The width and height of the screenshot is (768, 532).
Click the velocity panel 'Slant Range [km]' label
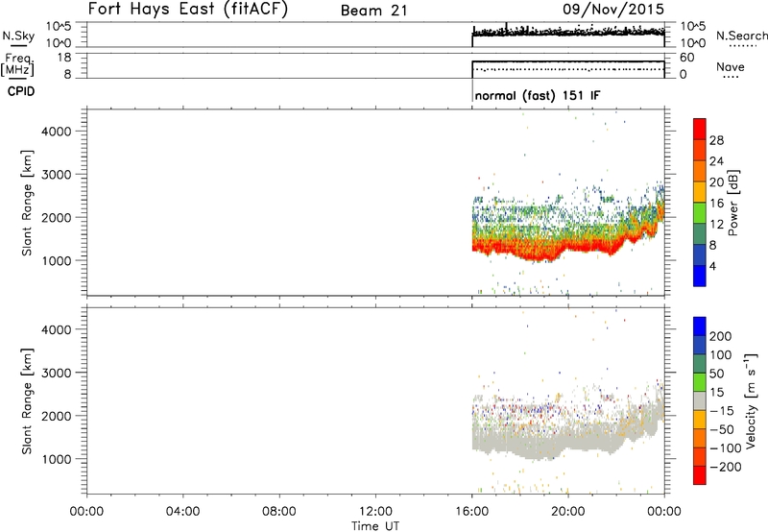click(27, 401)
